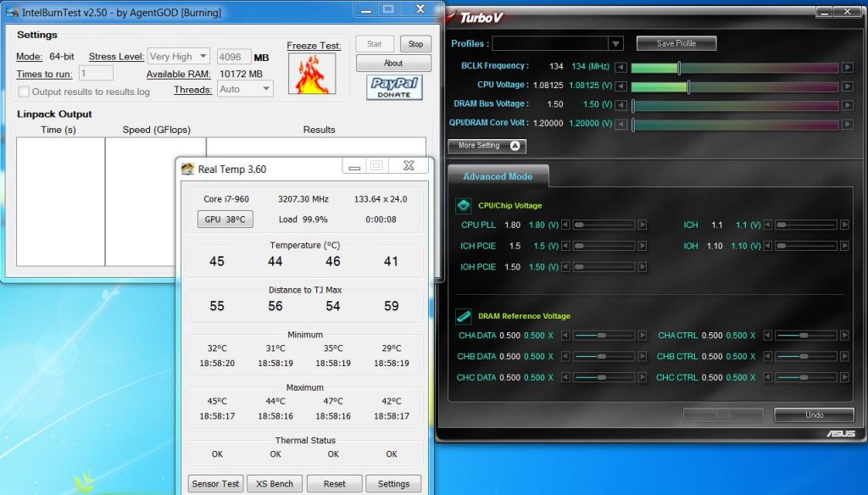Decrease ICH PCIE voltage with left arrow
868x495 pixels.
(x=565, y=246)
